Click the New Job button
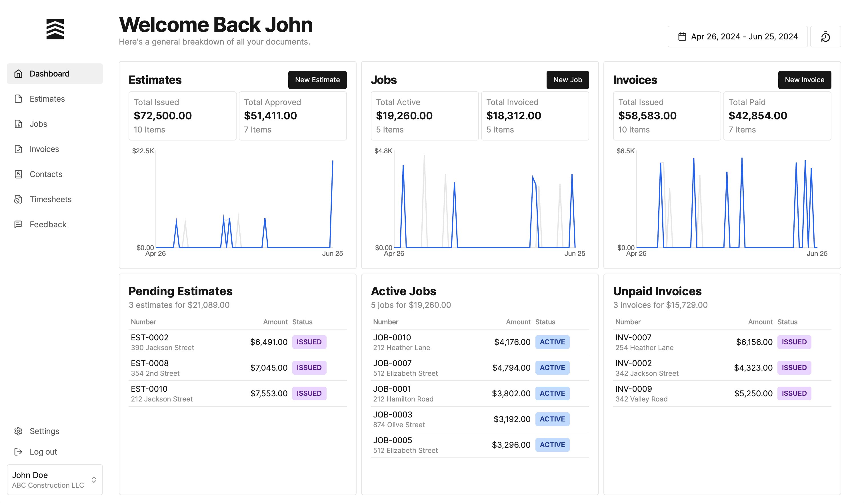864x504 pixels. (567, 80)
